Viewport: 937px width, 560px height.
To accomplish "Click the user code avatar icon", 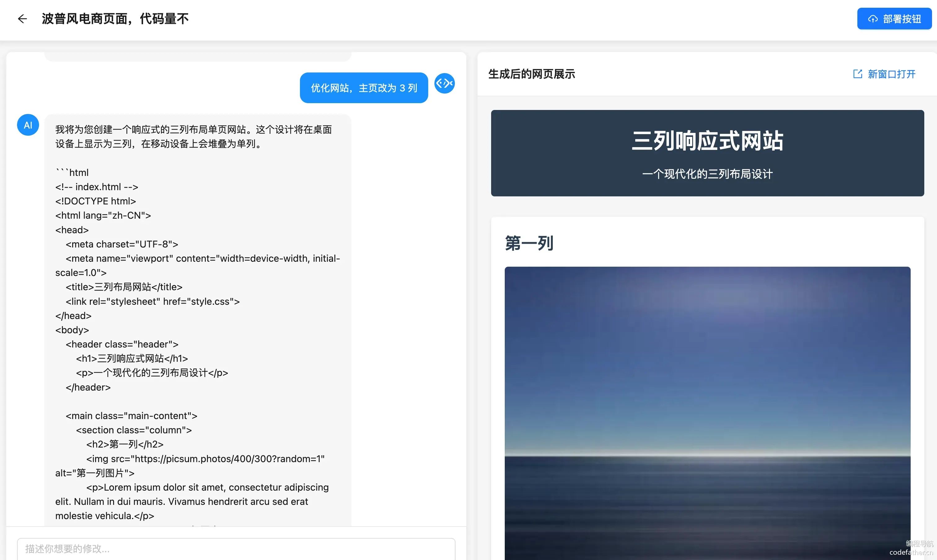I will click(444, 83).
